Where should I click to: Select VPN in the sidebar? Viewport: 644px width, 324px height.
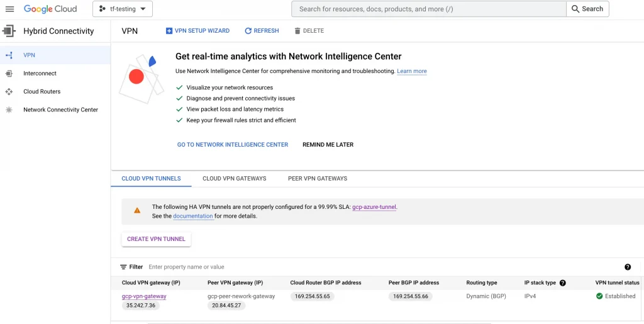pos(55,55)
